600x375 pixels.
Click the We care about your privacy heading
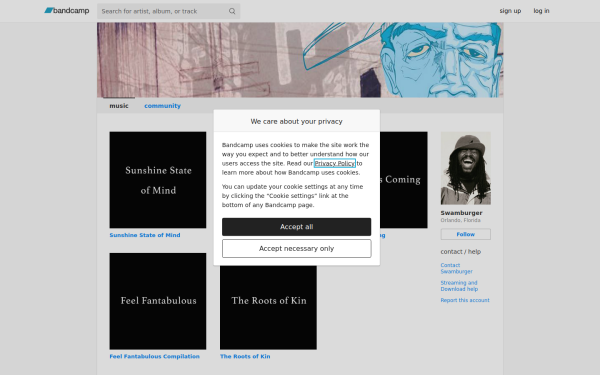(297, 121)
